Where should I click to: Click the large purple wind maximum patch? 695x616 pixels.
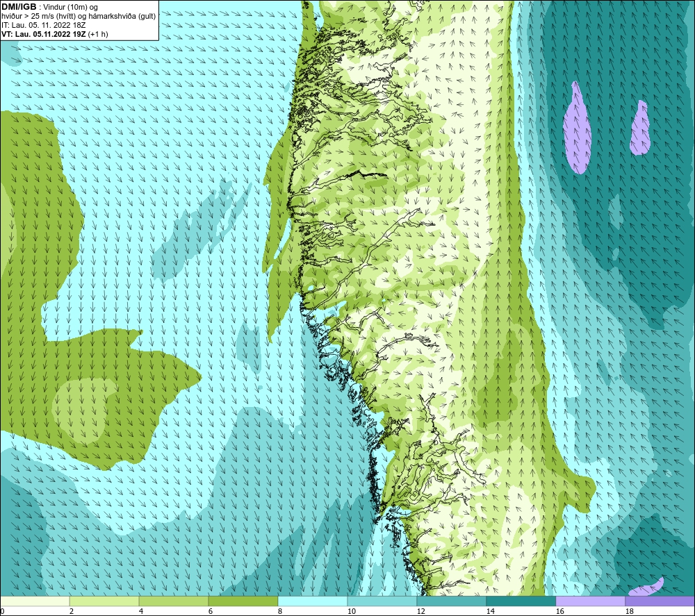click(577, 128)
